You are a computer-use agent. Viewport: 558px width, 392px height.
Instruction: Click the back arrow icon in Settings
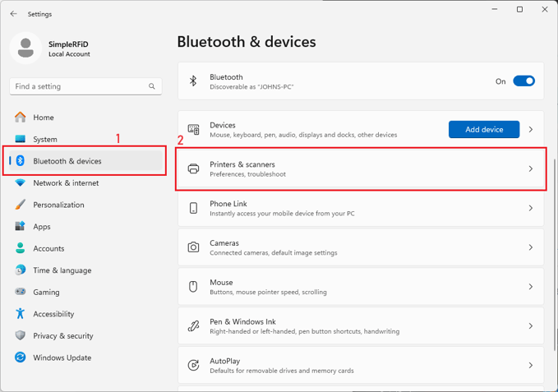click(13, 14)
